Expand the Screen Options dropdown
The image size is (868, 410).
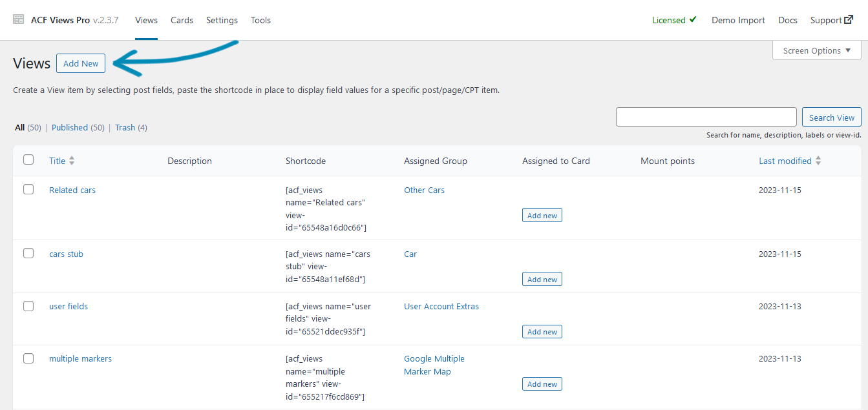[x=816, y=50]
